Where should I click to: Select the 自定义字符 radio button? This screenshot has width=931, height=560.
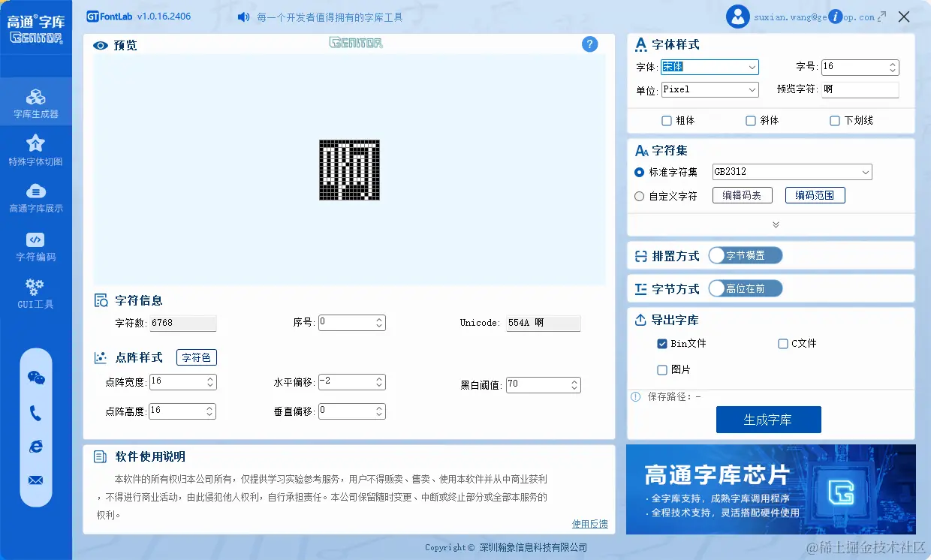point(640,197)
